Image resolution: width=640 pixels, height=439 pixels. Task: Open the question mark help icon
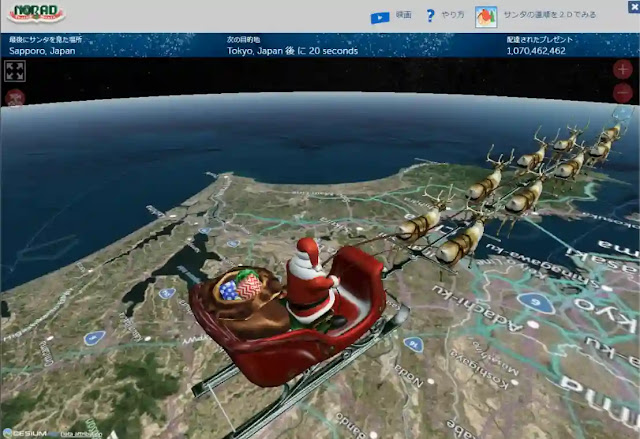[430, 16]
